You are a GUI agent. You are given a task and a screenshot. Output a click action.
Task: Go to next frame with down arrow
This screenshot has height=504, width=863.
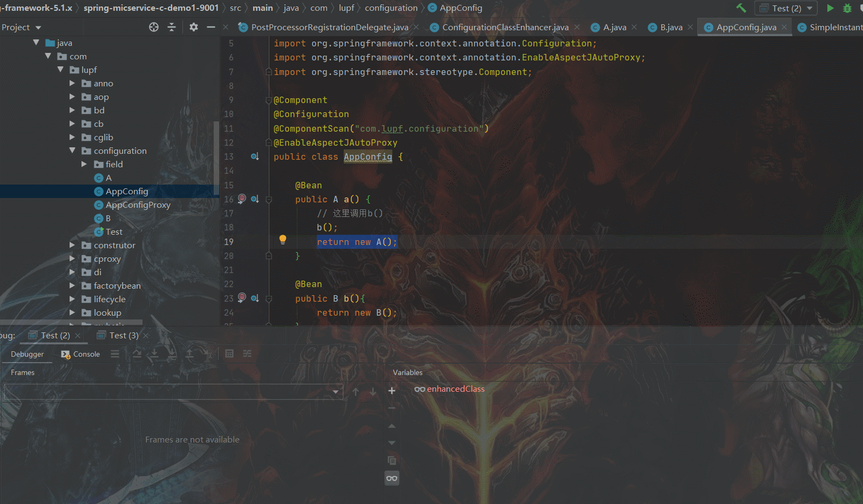click(x=373, y=392)
